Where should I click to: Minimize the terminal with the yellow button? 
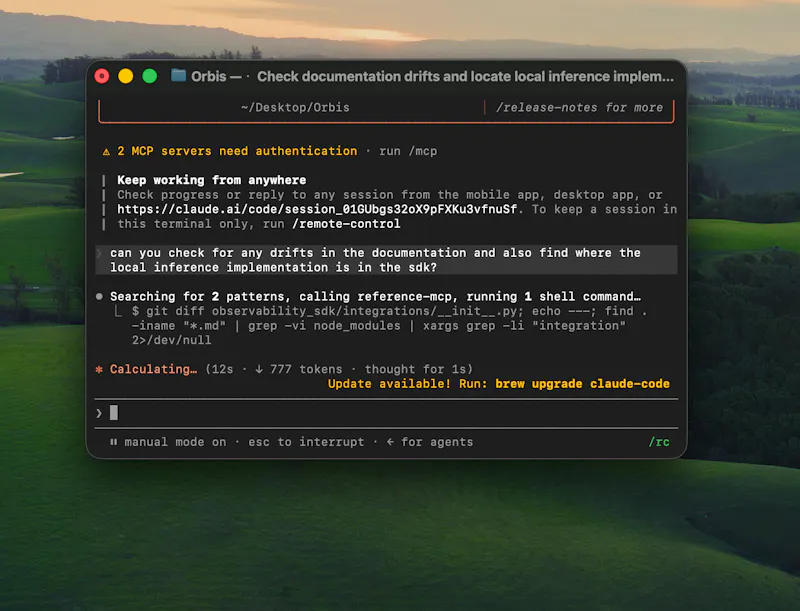click(x=126, y=76)
